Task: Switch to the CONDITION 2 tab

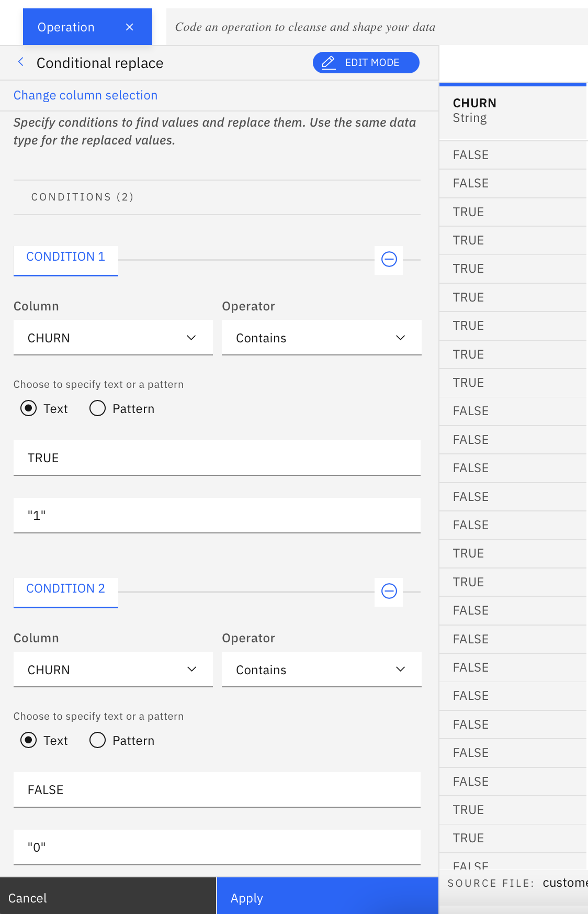Action: point(66,589)
